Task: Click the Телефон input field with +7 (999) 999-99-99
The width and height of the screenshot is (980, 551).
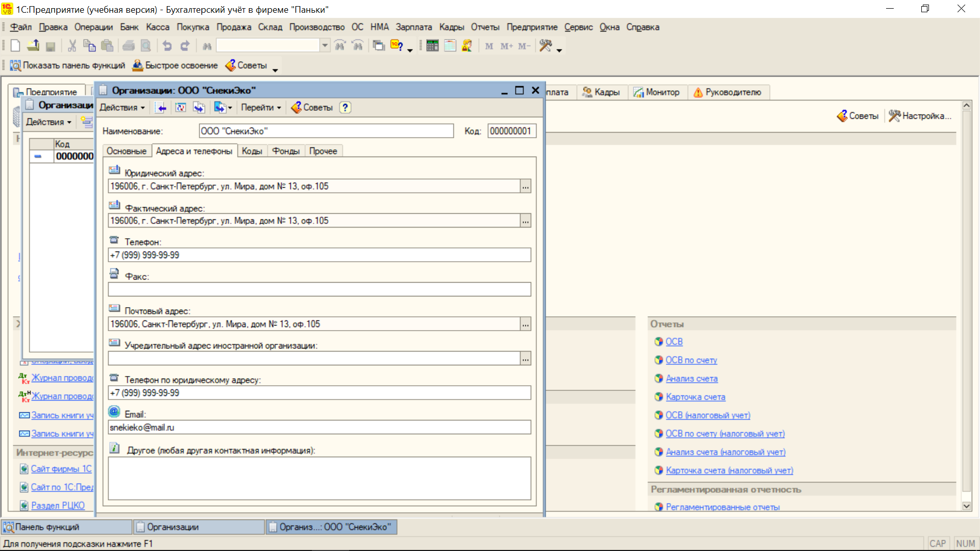Action: point(320,255)
